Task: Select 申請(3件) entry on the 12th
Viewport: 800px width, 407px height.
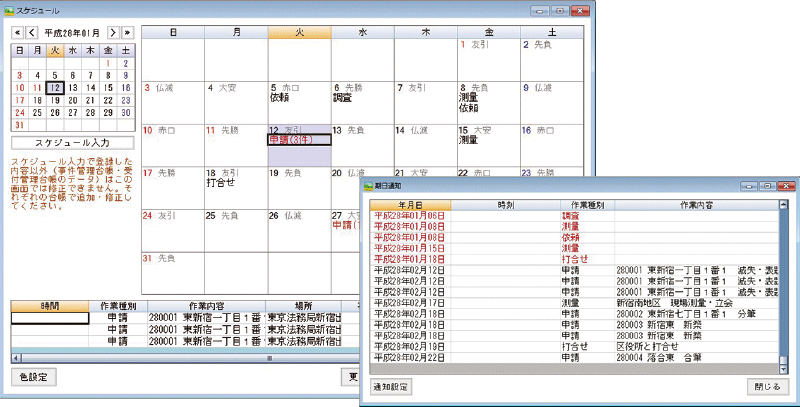Action: 291,140
